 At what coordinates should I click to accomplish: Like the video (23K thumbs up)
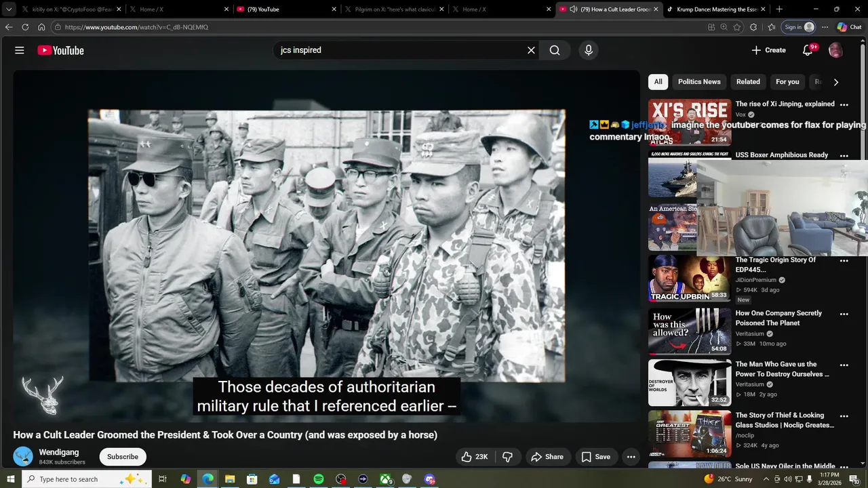[x=475, y=457]
